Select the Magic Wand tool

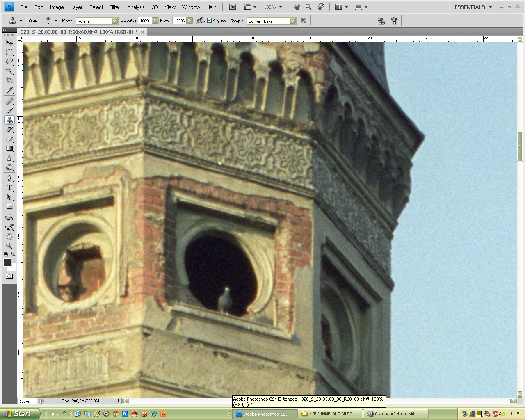pos(9,71)
